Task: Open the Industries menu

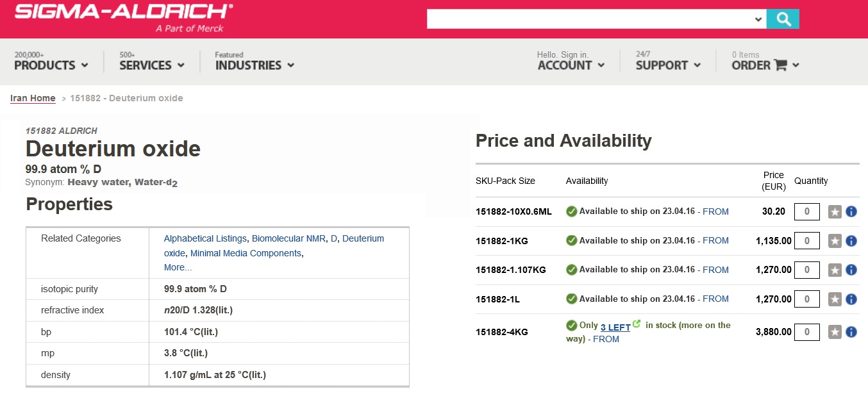Action: point(255,65)
